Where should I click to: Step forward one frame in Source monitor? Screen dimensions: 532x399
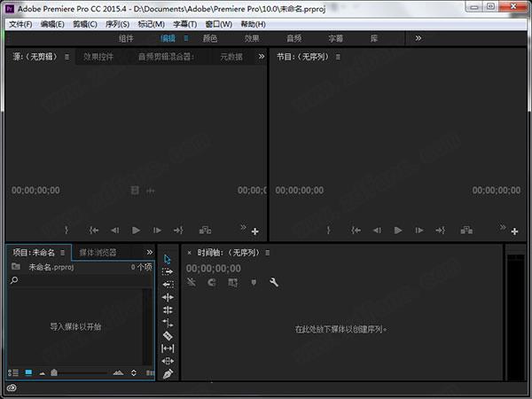tap(157, 231)
